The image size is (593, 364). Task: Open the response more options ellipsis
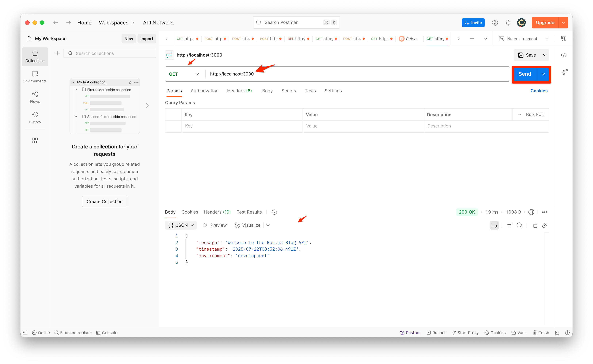[x=545, y=212]
